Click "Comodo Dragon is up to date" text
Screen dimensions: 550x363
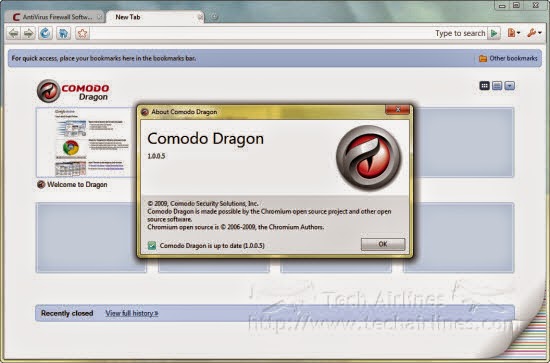click(x=212, y=246)
